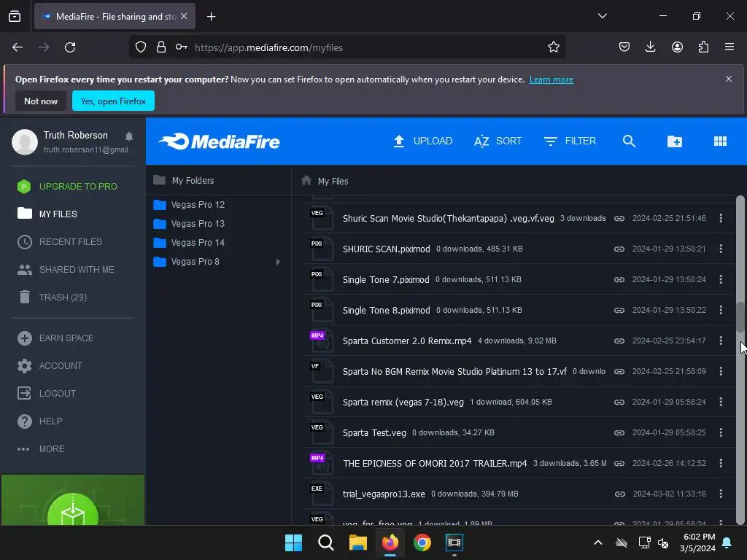Open the Vegas Pro 13 folder

(198, 223)
